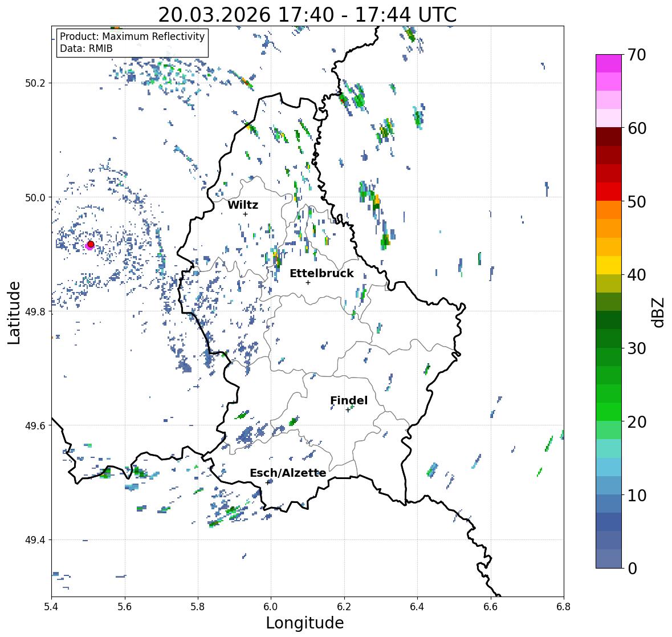Click the 'Product: Maximum Reflectivity' legend text
Viewport: 672px width, 637px height.
[x=132, y=36]
